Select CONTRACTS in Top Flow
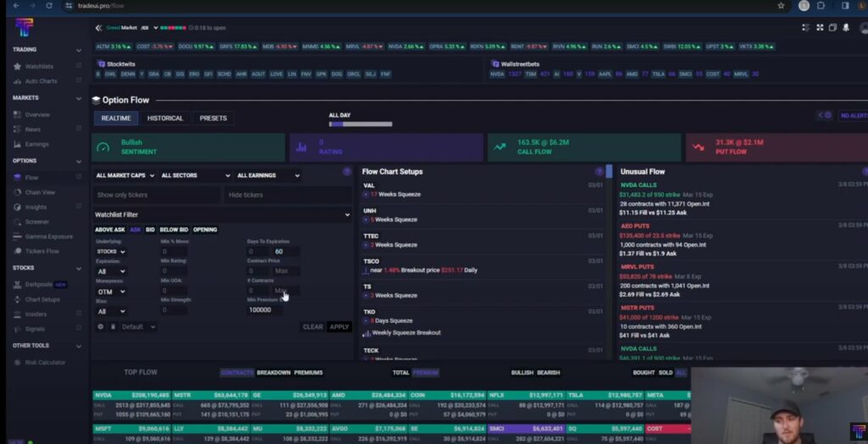868x444 pixels. click(x=237, y=373)
